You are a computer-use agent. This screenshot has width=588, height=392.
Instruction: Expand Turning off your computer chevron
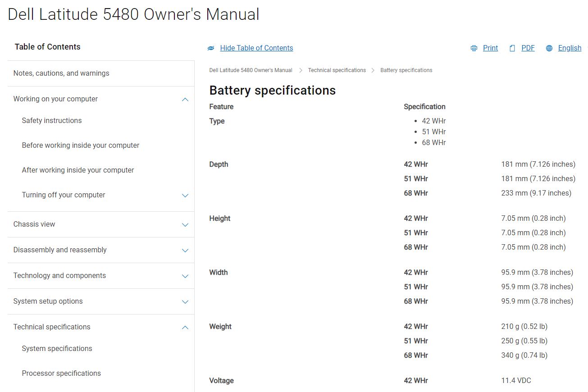[185, 196]
